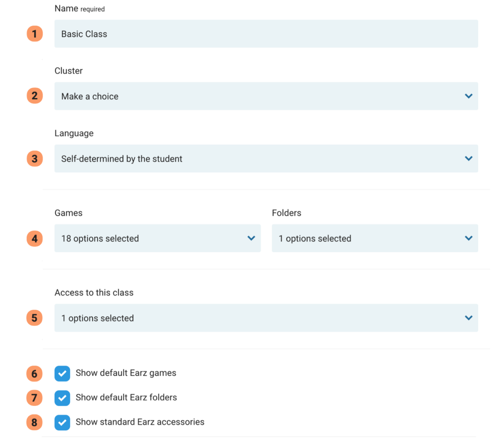Expand the Folders options dropdown
This screenshot has width=504, height=438.
tap(374, 238)
